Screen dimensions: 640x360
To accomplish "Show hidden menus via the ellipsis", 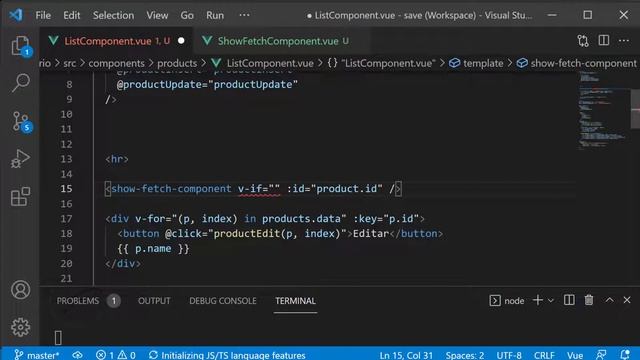I will click(x=244, y=15).
